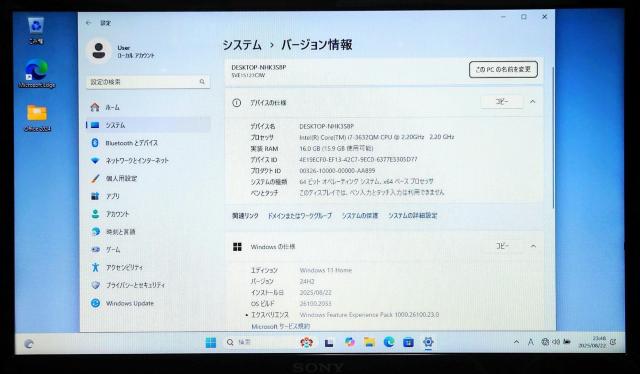Copy device specs with デバイスの仕様 コピー button
This screenshot has width=640, height=374.
(x=502, y=102)
